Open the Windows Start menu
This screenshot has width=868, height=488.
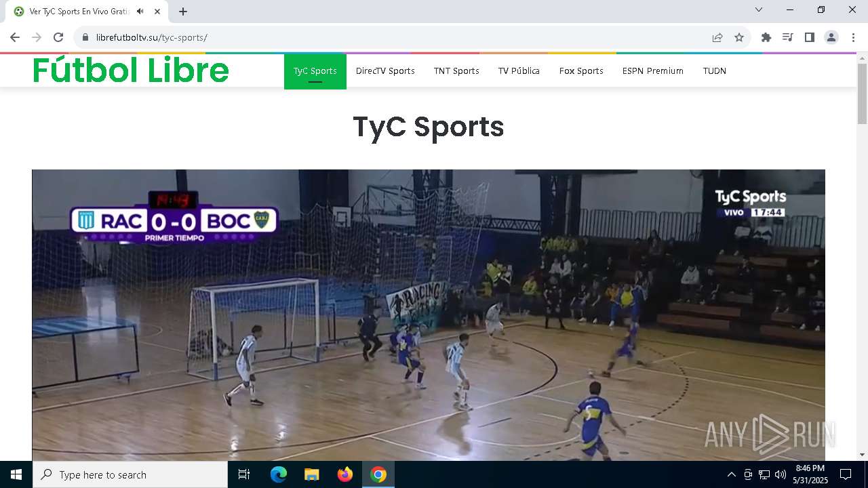[x=16, y=474]
